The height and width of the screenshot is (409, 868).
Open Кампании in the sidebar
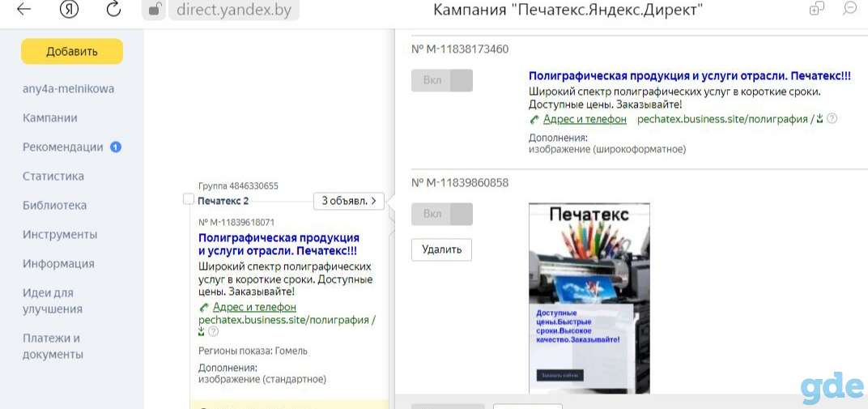coord(50,118)
